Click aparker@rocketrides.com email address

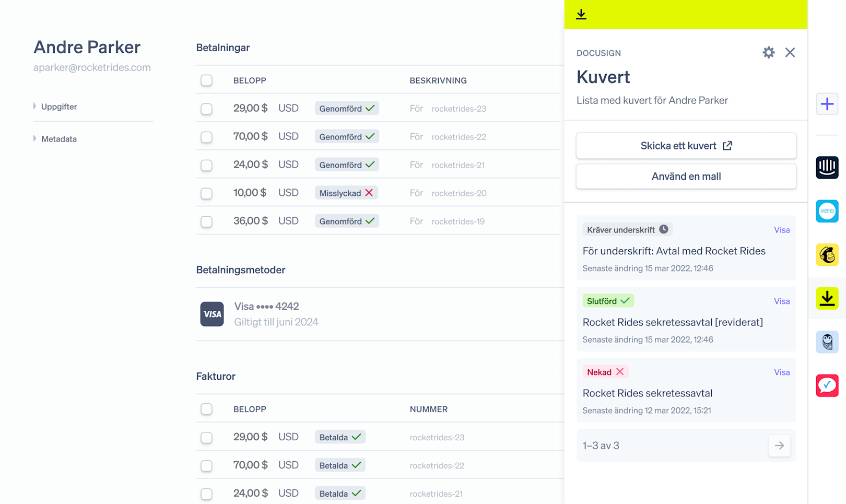92,67
